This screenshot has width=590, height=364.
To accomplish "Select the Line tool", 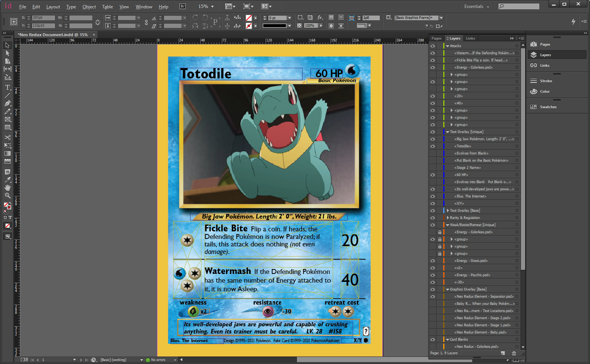I will (7, 95).
